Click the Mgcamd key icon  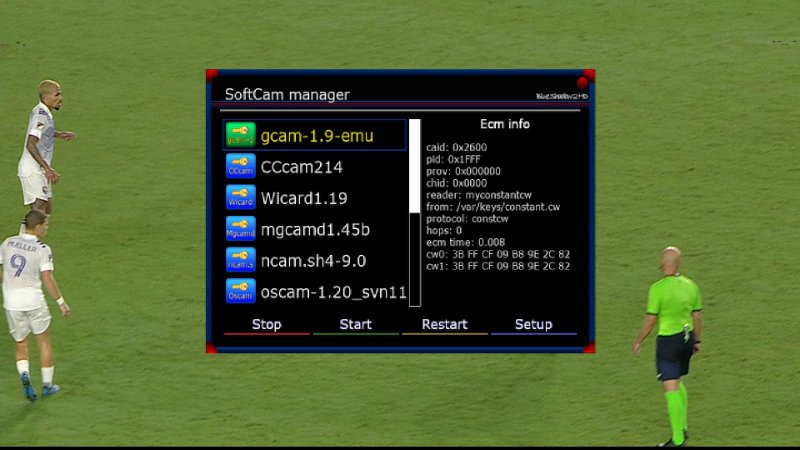click(240, 229)
